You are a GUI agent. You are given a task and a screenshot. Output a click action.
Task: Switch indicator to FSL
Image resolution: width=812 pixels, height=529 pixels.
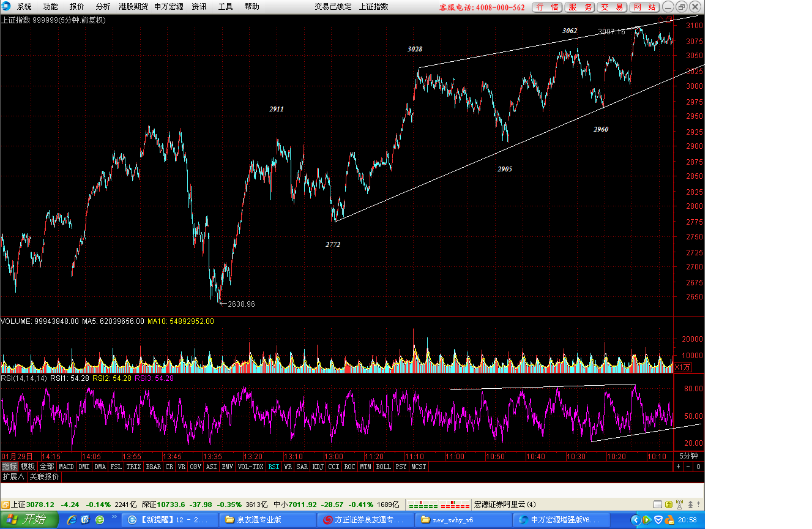116,467
